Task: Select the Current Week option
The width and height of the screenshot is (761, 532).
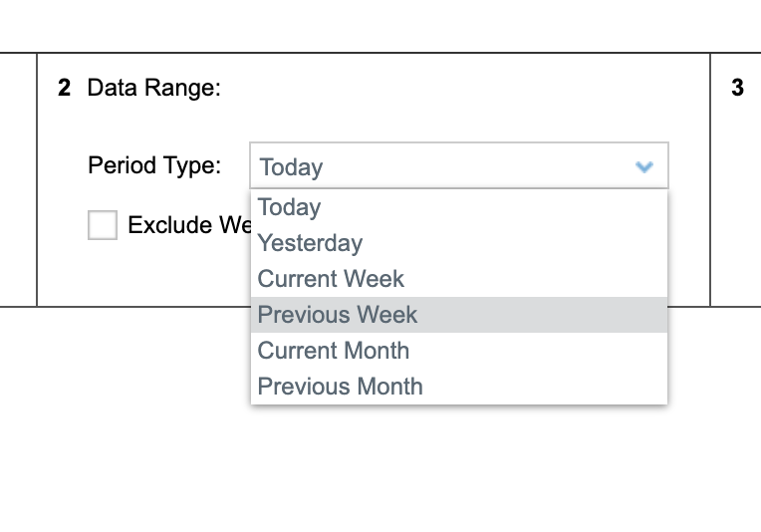Action: pos(331,279)
